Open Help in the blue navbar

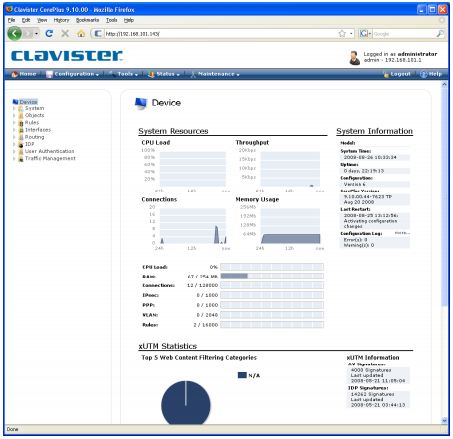pos(431,74)
